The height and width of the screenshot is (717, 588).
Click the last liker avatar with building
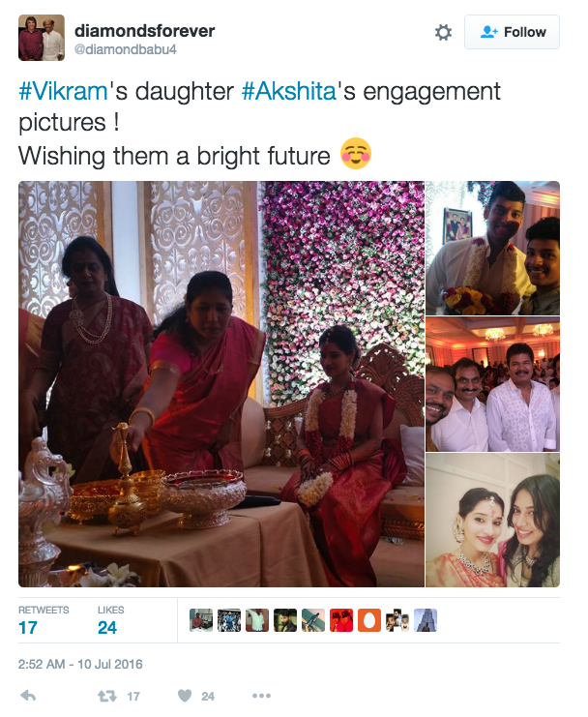click(426, 620)
